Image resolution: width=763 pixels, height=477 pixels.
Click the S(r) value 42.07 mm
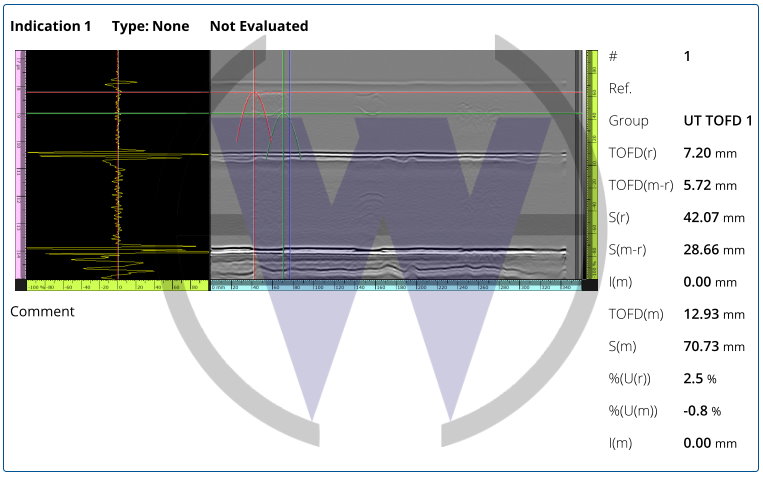[714, 218]
